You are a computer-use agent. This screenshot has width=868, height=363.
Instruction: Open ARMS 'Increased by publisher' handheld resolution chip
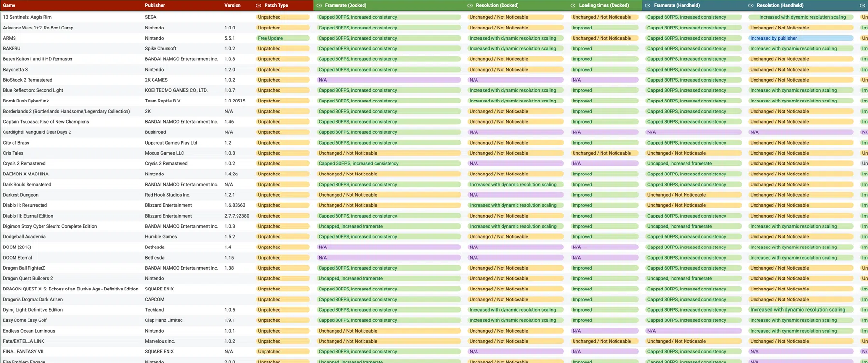point(801,38)
